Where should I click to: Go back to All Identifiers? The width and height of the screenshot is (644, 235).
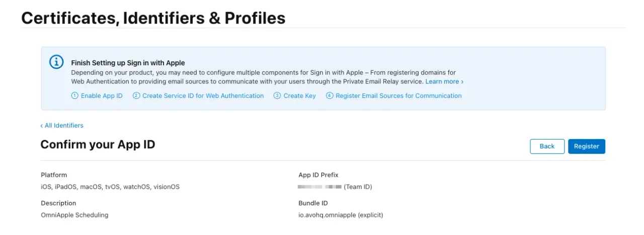point(62,126)
